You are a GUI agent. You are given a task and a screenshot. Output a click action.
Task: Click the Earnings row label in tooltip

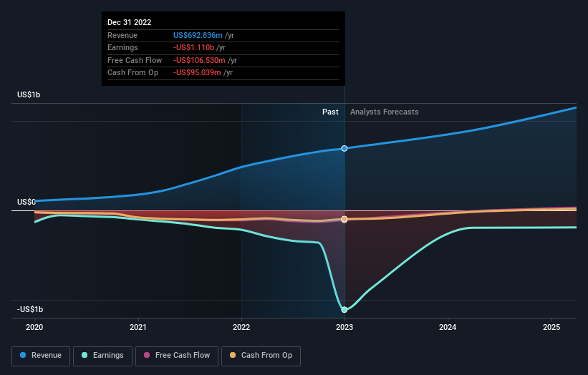[122, 47]
